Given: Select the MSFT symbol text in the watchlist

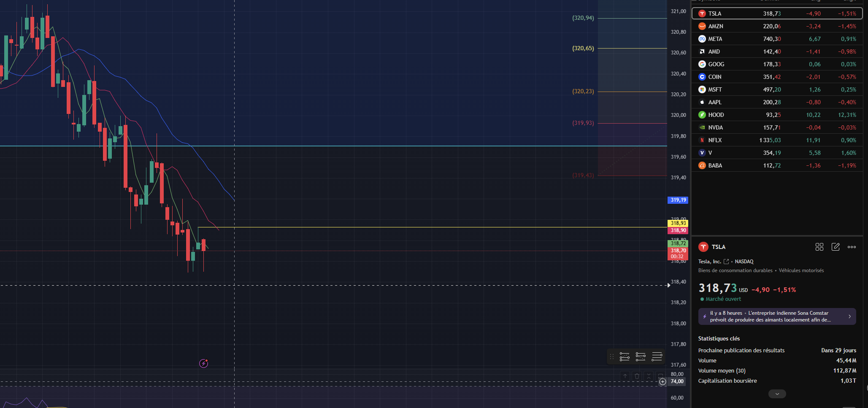Looking at the screenshot, I should pyautogui.click(x=715, y=89).
